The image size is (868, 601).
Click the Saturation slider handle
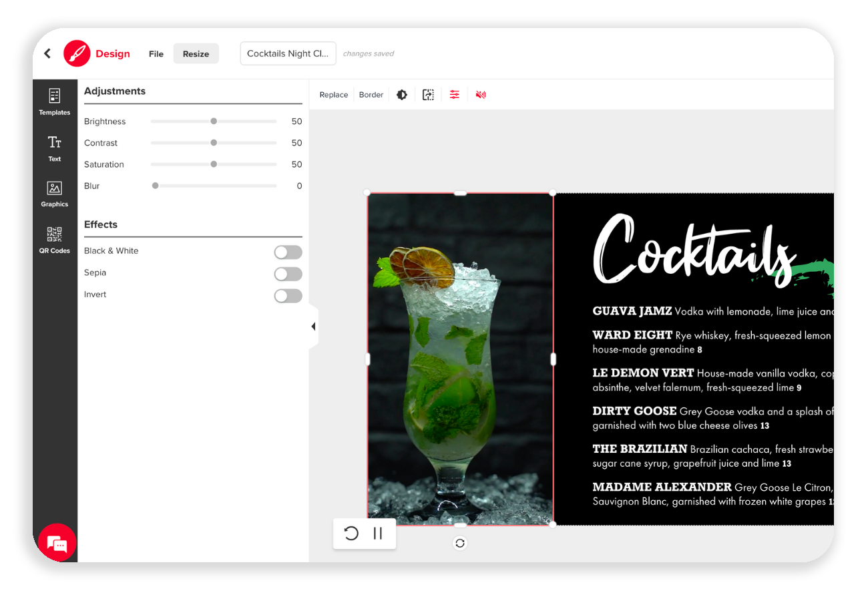[214, 164]
